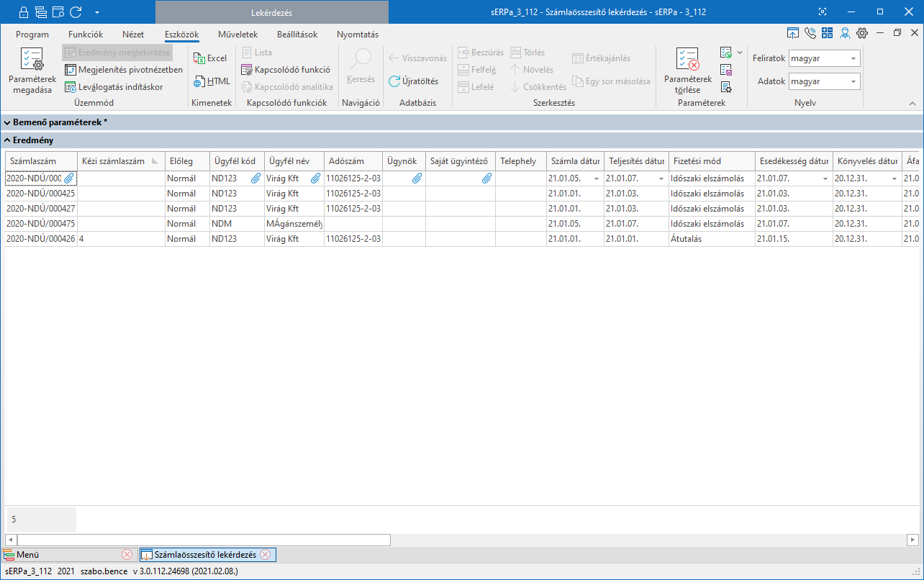Image resolution: width=924 pixels, height=580 pixels.
Task: Click the lock icon in the title bar
Action: [x=23, y=12]
